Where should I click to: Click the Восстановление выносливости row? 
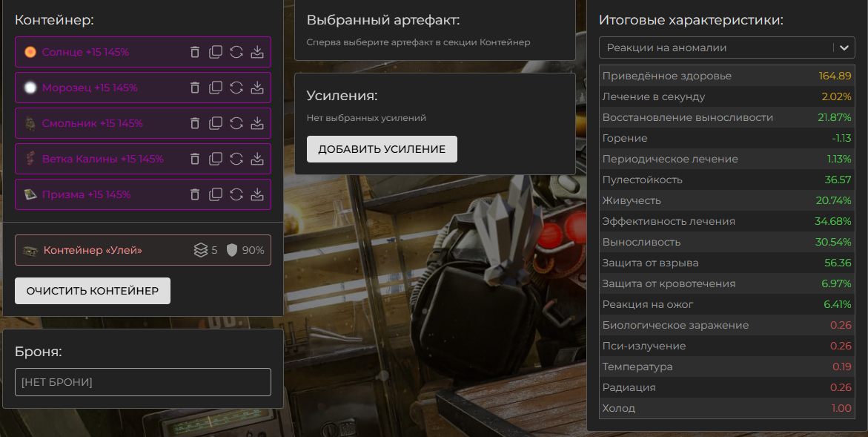pyautogui.click(x=727, y=117)
